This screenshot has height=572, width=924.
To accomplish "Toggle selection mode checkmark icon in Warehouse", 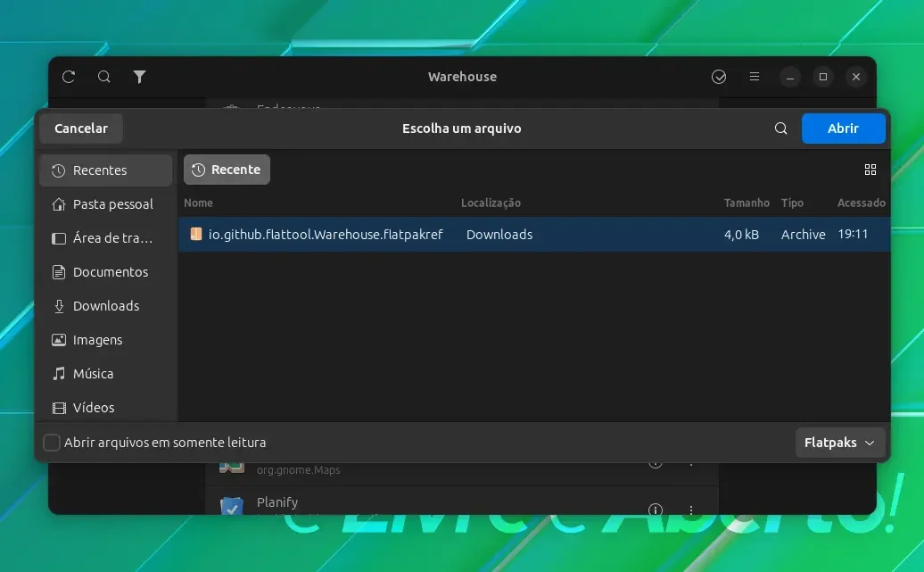I will pyautogui.click(x=718, y=77).
